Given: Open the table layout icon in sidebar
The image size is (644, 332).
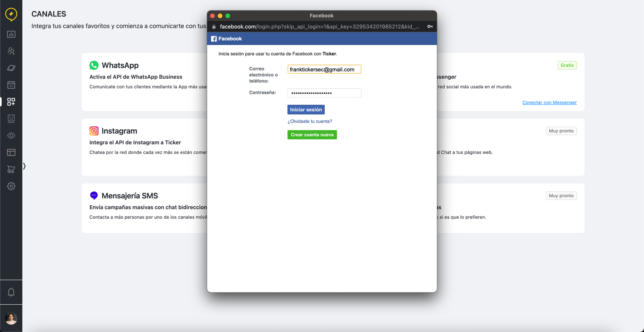Looking at the screenshot, I should click(x=11, y=152).
